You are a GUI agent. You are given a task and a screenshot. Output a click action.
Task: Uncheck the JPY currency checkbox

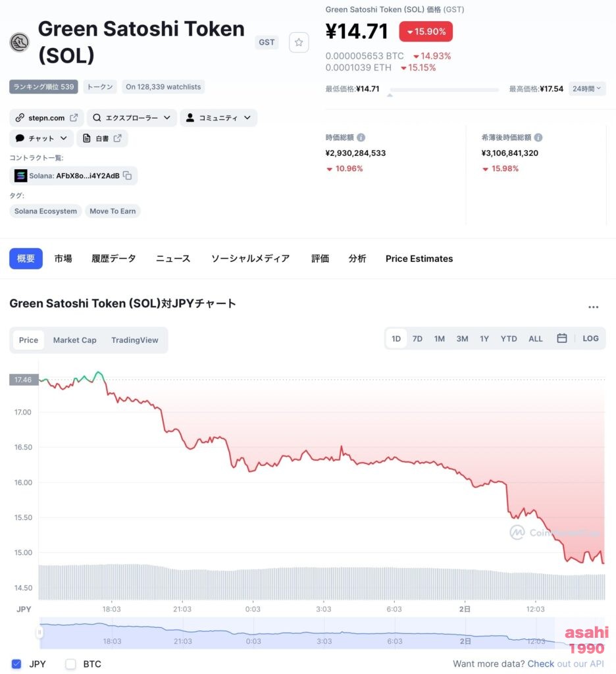tap(16, 663)
